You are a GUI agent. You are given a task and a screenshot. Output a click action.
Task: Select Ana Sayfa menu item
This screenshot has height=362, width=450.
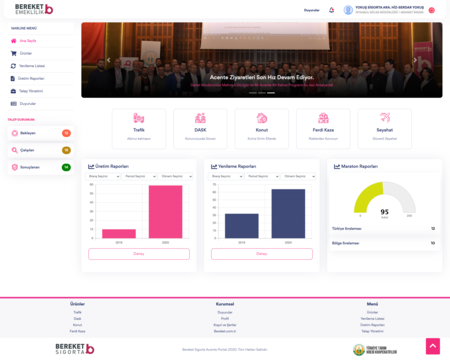[41, 41]
